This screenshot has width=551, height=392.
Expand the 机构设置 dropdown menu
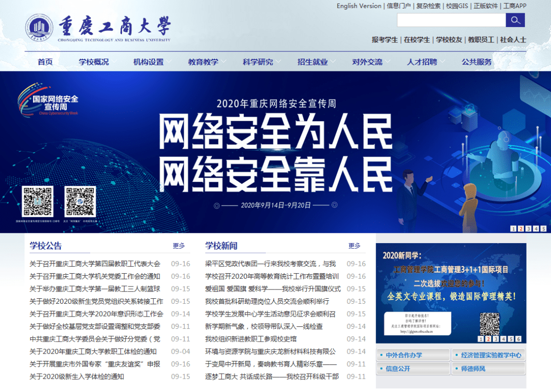(x=148, y=62)
